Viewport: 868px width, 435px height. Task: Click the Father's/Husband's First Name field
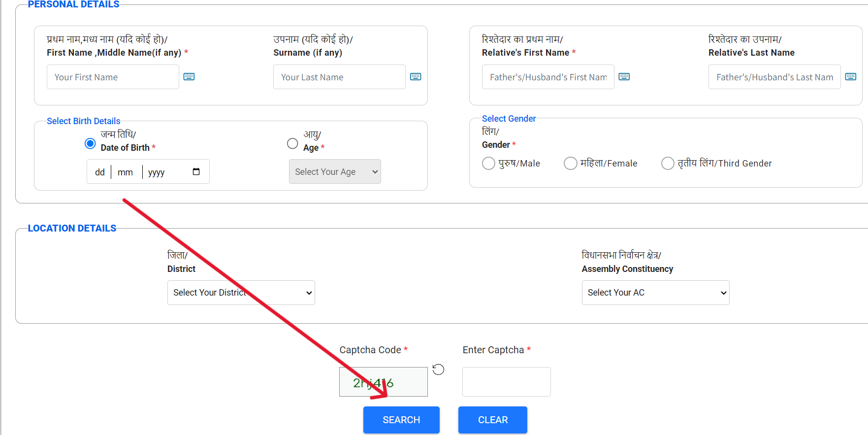pos(547,77)
